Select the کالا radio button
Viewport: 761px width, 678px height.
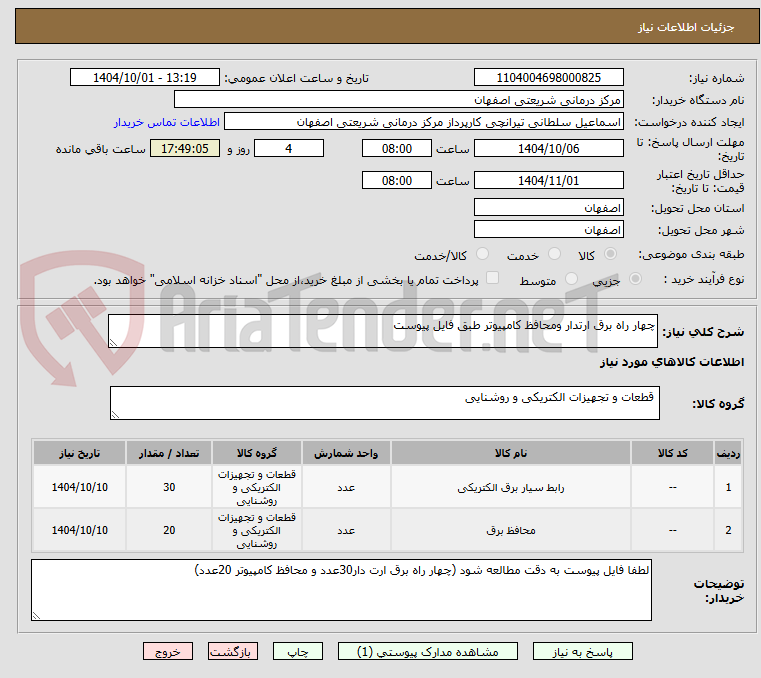tap(611, 254)
